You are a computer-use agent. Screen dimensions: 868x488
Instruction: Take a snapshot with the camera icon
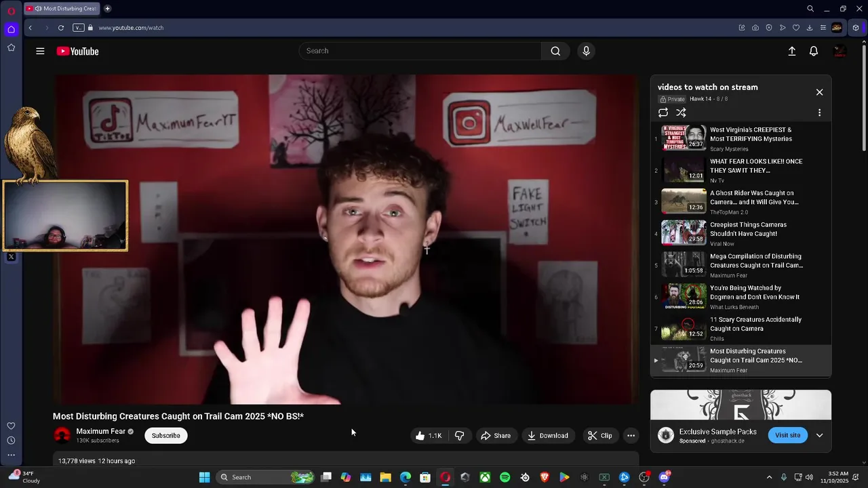point(755,28)
